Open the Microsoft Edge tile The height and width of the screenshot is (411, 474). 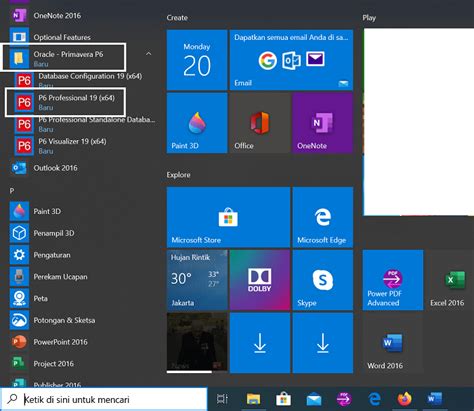click(x=323, y=217)
